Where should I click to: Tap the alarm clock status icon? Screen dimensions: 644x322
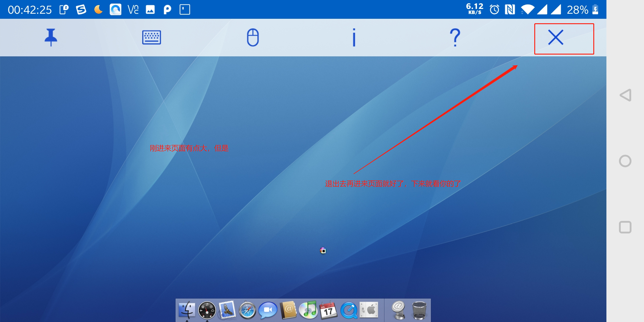tap(494, 10)
